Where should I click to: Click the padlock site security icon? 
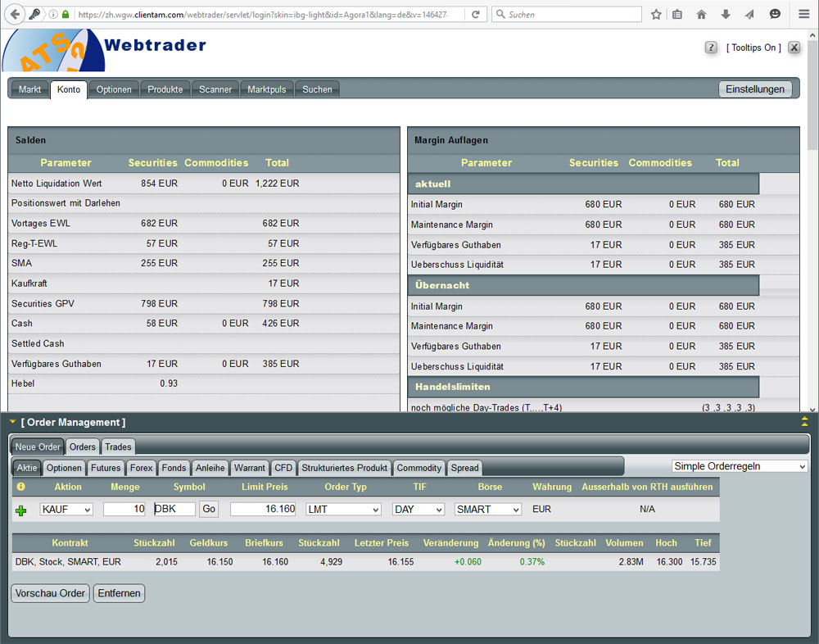tap(66, 15)
